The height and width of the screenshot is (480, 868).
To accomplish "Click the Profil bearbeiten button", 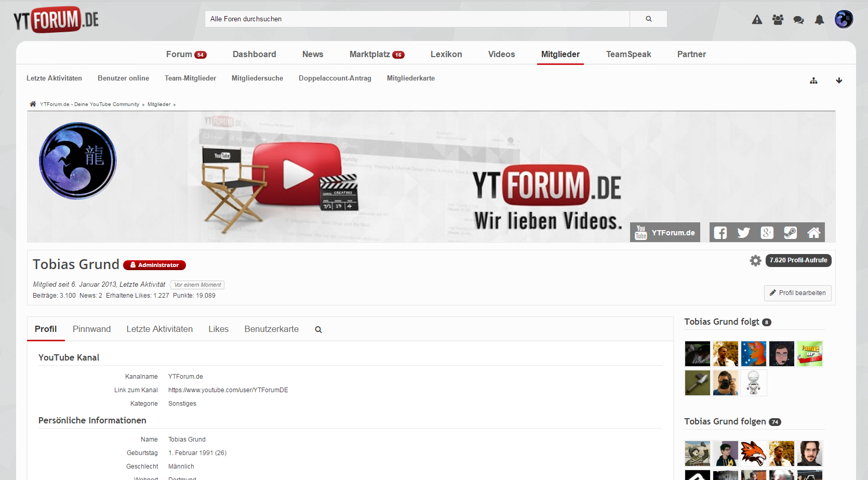I will click(797, 293).
